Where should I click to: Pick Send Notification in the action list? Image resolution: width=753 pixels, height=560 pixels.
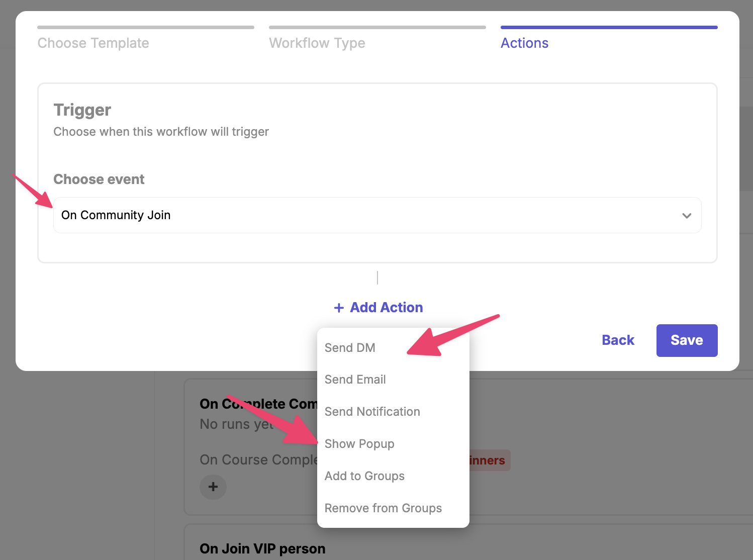pyautogui.click(x=372, y=412)
